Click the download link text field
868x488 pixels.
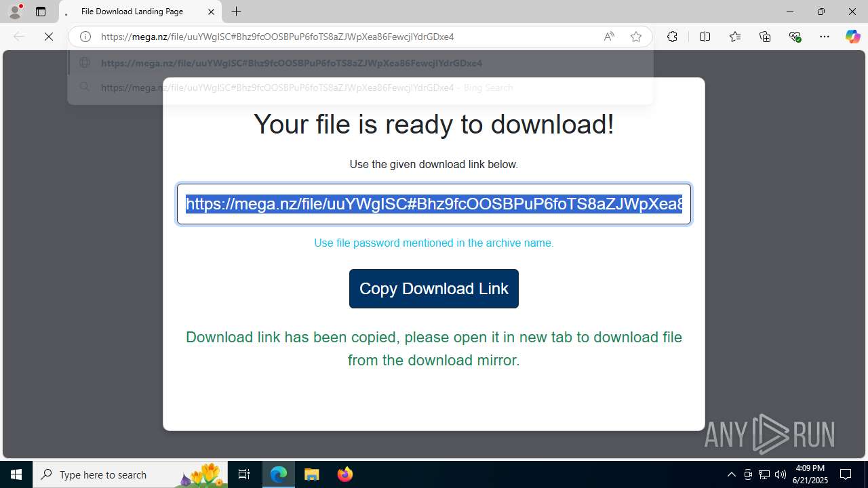pyautogui.click(x=434, y=204)
